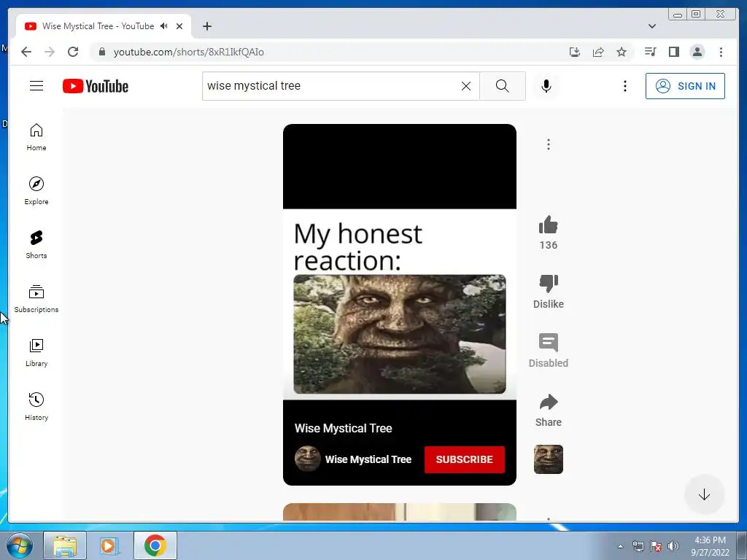Open Action Center flag icon
The height and width of the screenshot is (560, 747).
pos(656,546)
